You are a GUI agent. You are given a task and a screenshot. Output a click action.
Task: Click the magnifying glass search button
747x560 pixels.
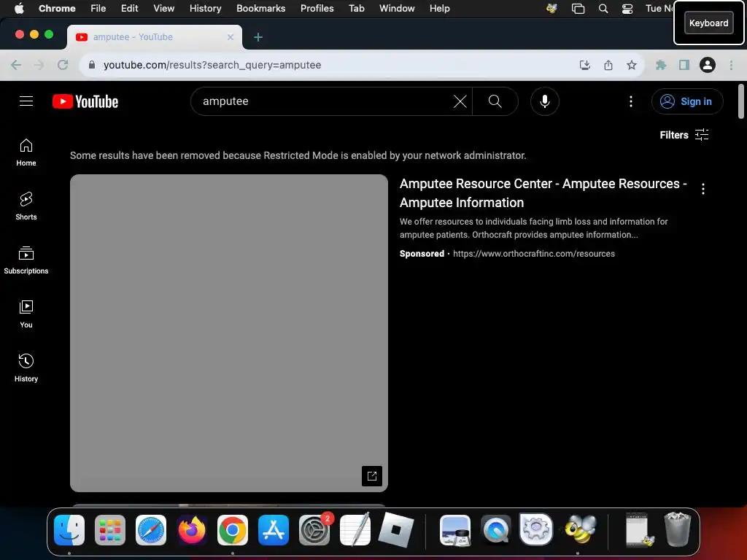[495, 101]
